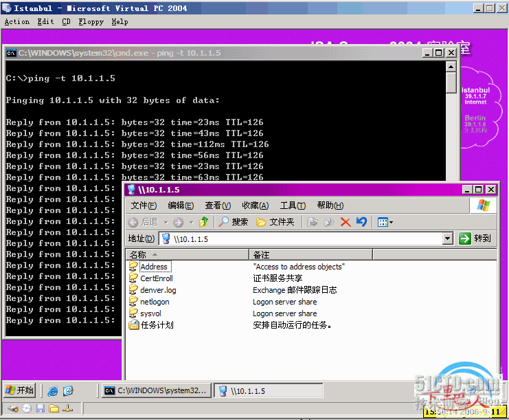Open the 文件(F) menu
This screenshot has width=509, height=420.
coord(144,206)
